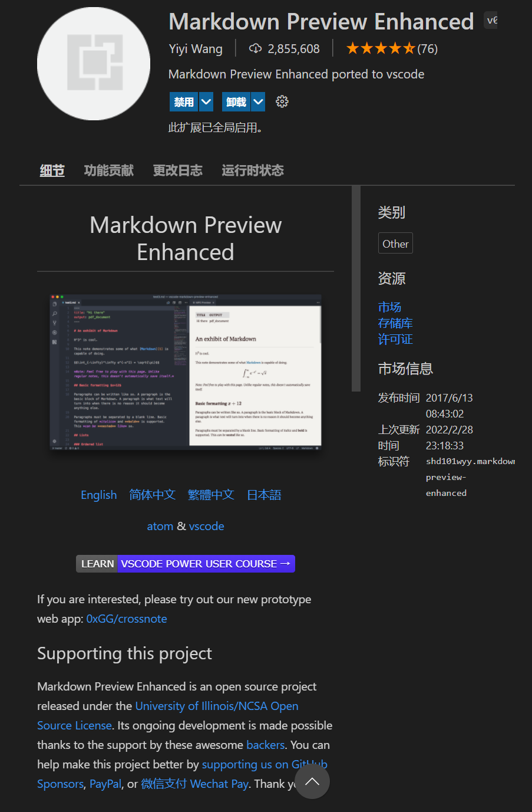Viewport: 532px width, 812px height.
Task: Click the readme vertical scrollbar
Action: 356,288
